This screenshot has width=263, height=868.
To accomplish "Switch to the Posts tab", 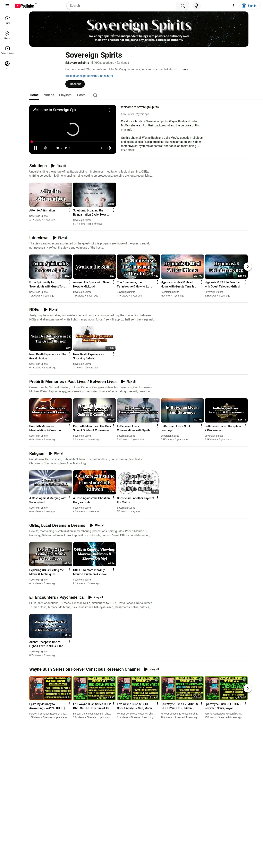I will pos(81,95).
